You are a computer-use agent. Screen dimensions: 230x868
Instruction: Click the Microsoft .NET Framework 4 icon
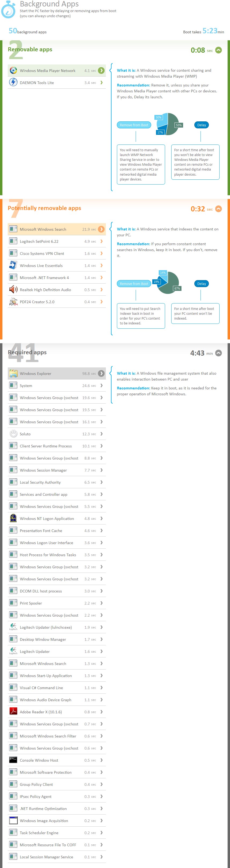(x=13, y=277)
